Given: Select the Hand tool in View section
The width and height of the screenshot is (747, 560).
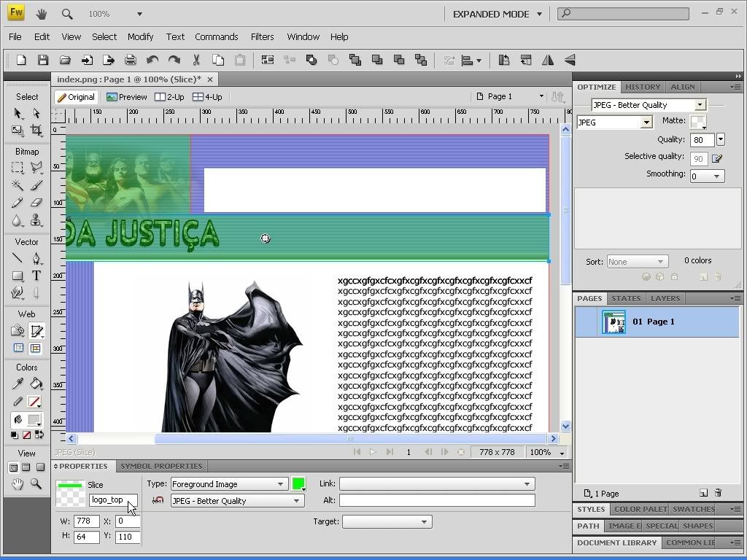Looking at the screenshot, I should click(18, 484).
